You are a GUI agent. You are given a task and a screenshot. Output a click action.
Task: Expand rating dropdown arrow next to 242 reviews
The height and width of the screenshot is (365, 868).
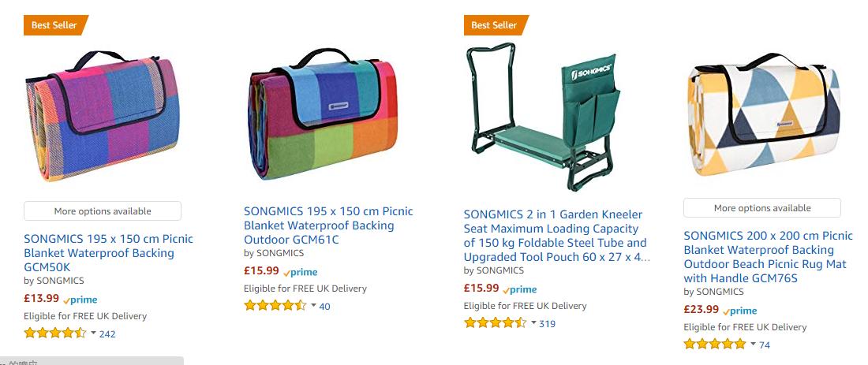[x=94, y=333]
